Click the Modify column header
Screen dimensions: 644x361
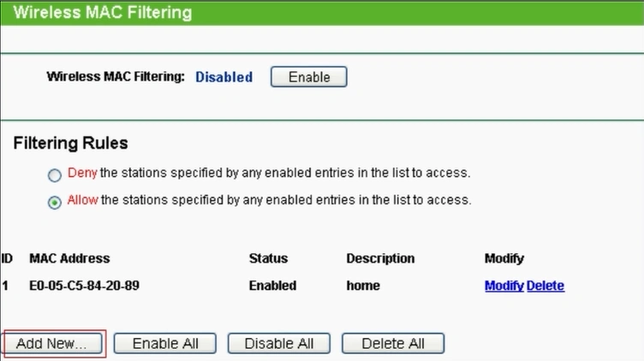(504, 258)
